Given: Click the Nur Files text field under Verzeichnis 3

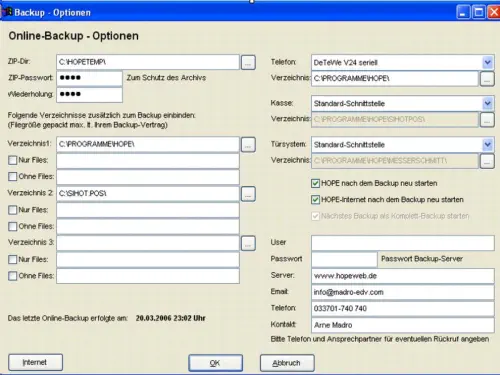Looking at the screenshot, I should (148, 259).
